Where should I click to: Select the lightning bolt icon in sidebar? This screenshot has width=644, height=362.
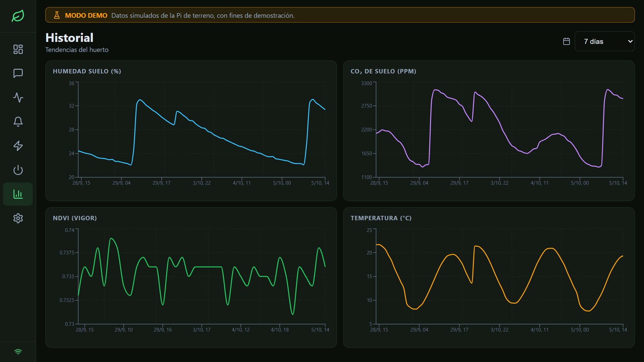(18, 146)
